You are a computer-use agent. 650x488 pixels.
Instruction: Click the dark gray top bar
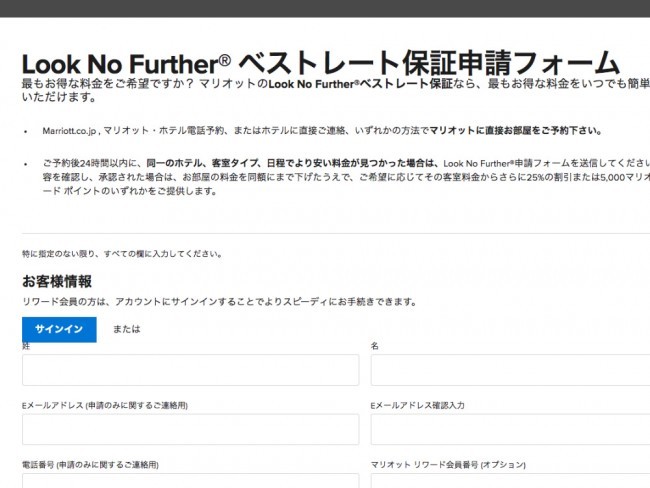pos(325,8)
